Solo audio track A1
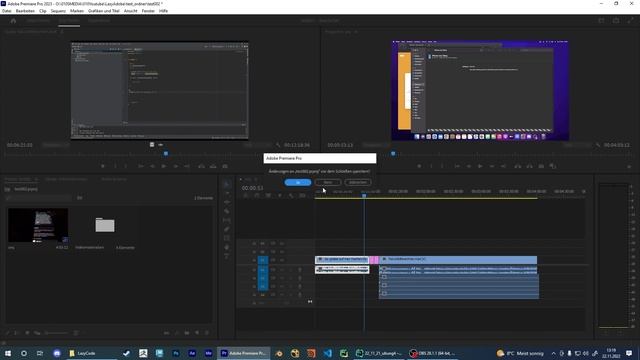Screen dimensions: 640x360 point(291,270)
